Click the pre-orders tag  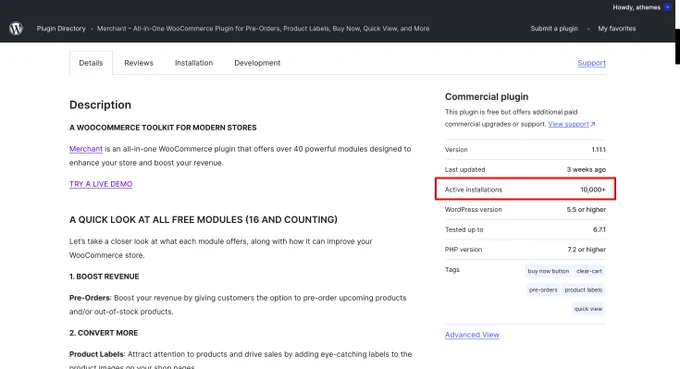pos(543,290)
